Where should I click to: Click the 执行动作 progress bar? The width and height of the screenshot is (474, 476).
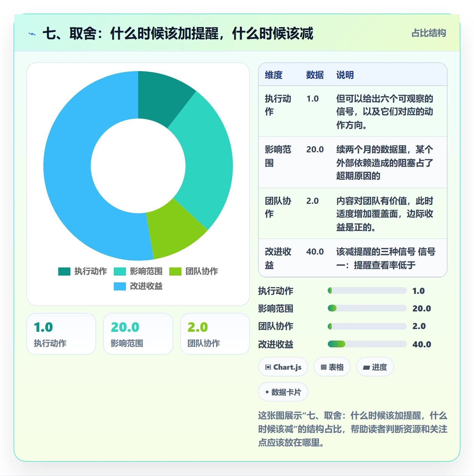pyautogui.click(x=367, y=290)
